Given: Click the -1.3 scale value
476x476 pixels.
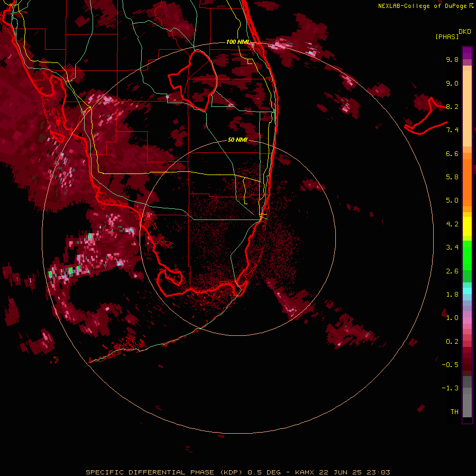Looking at the screenshot, I should 450,388.
